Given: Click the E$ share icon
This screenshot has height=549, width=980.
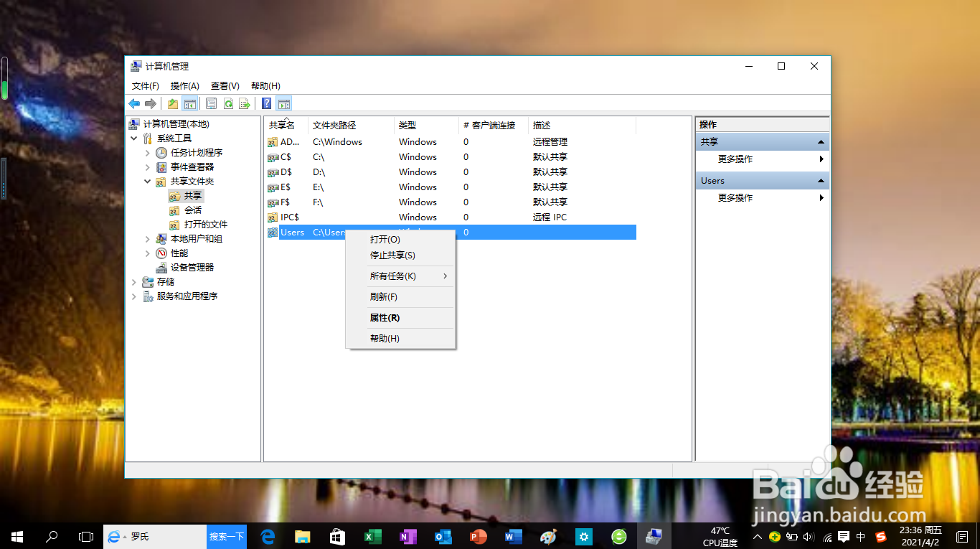Looking at the screenshot, I should click(273, 187).
